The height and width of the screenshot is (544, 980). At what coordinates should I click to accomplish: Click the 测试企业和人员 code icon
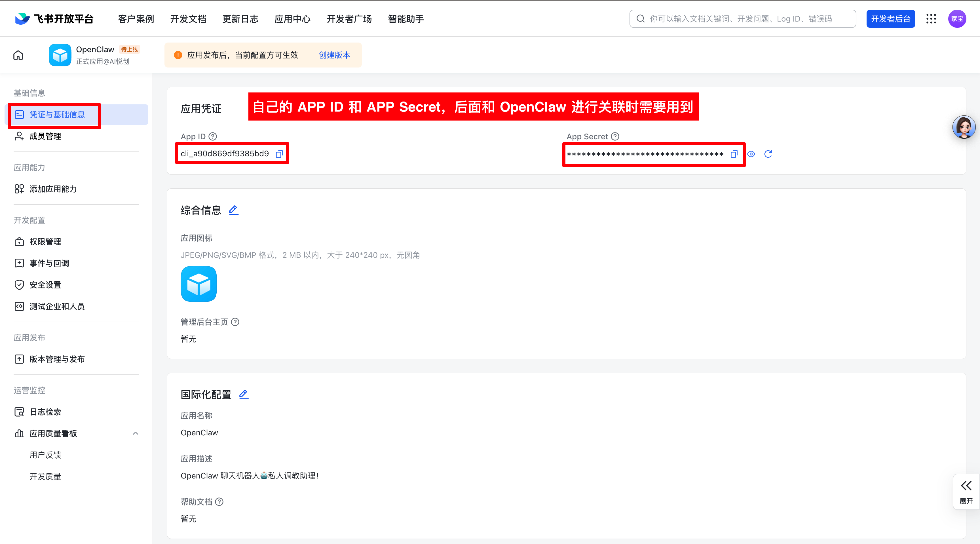(x=19, y=306)
